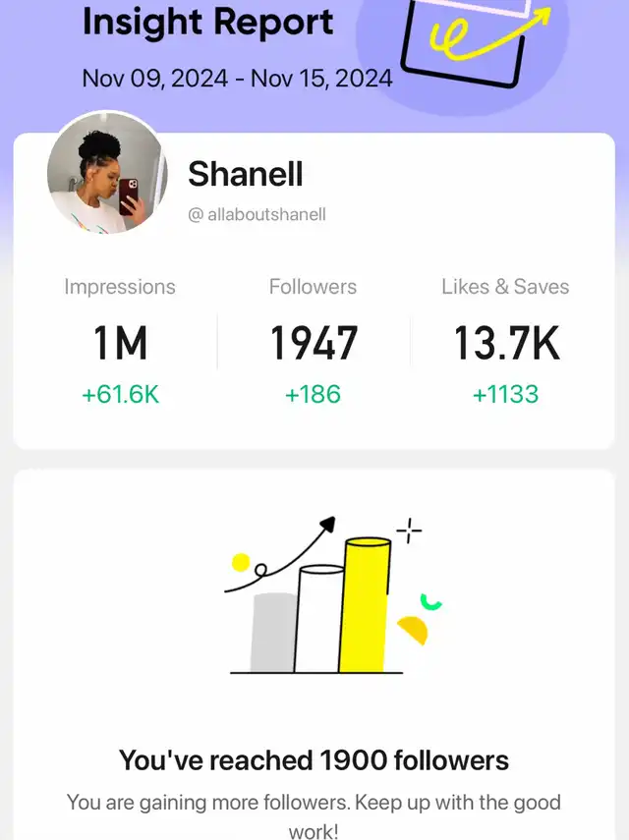629x840 pixels.
Task: Open Shanell's profile picture
Action: click(x=107, y=174)
